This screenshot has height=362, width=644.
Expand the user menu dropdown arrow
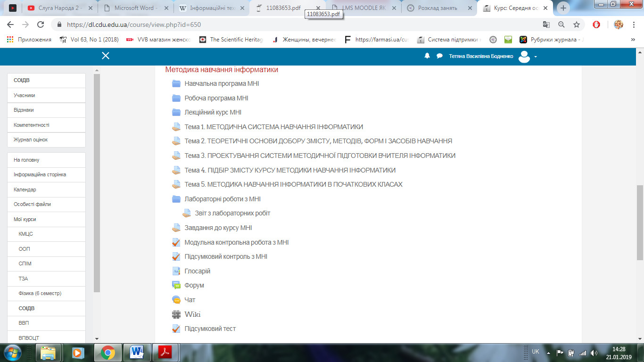pyautogui.click(x=536, y=57)
